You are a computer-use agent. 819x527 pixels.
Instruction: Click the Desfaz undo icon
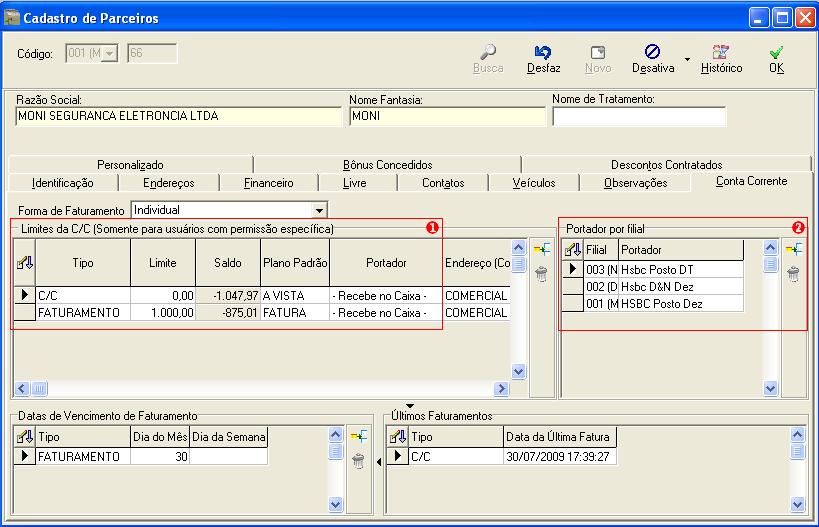tap(543, 52)
